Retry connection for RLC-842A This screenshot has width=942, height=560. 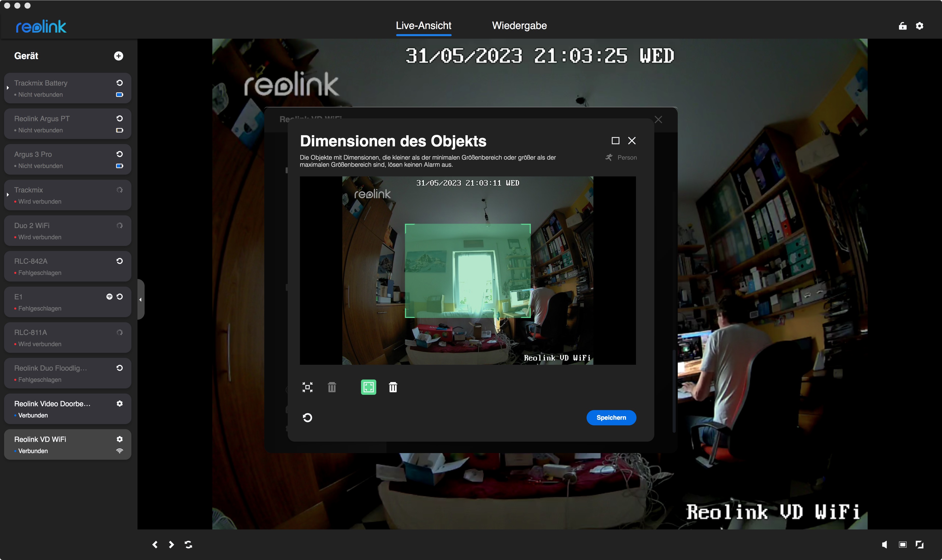coord(120,261)
